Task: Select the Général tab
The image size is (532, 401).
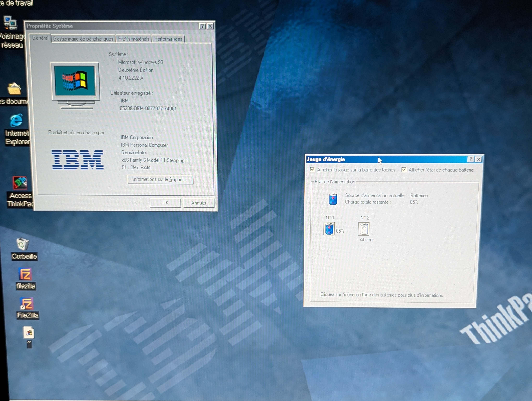Action: (40, 38)
